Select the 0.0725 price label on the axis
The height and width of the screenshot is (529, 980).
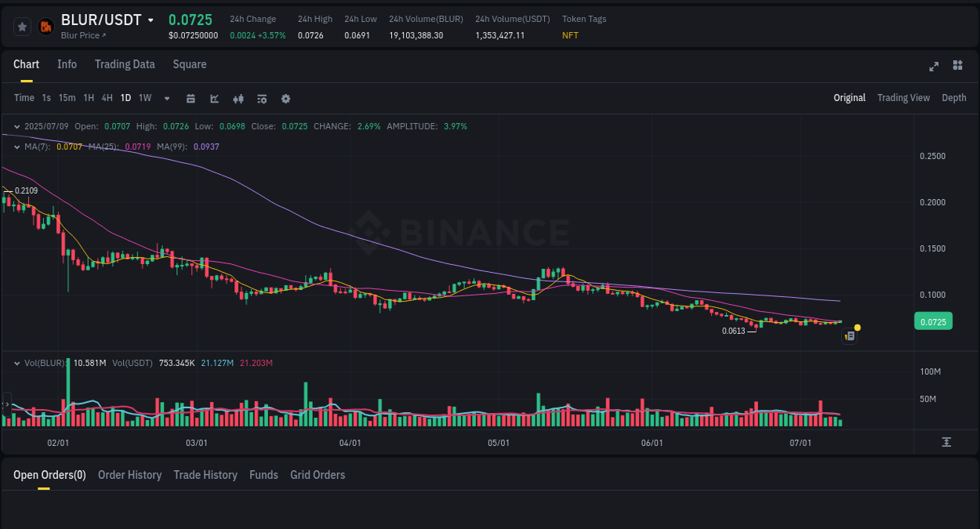pos(933,321)
